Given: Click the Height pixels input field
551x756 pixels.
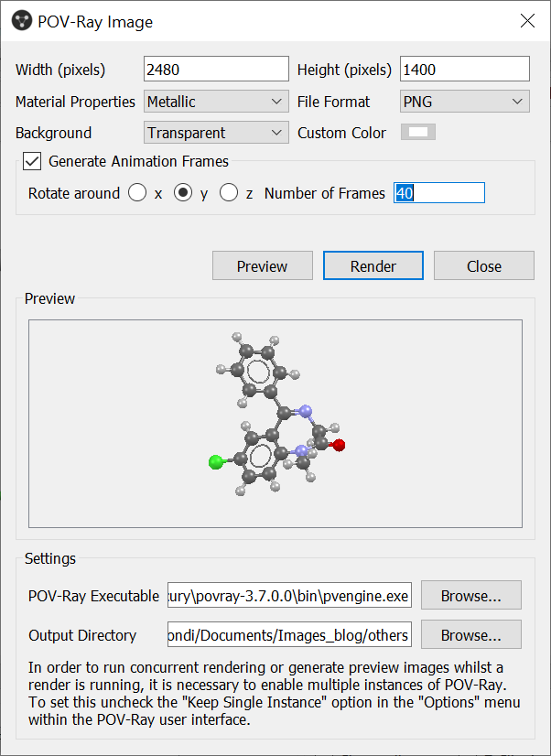Looking at the screenshot, I should [x=465, y=70].
